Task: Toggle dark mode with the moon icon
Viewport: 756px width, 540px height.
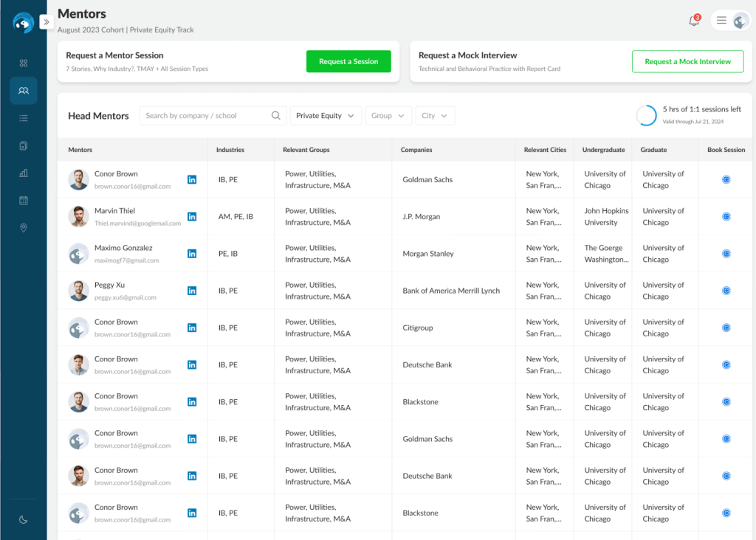Action: (24, 519)
